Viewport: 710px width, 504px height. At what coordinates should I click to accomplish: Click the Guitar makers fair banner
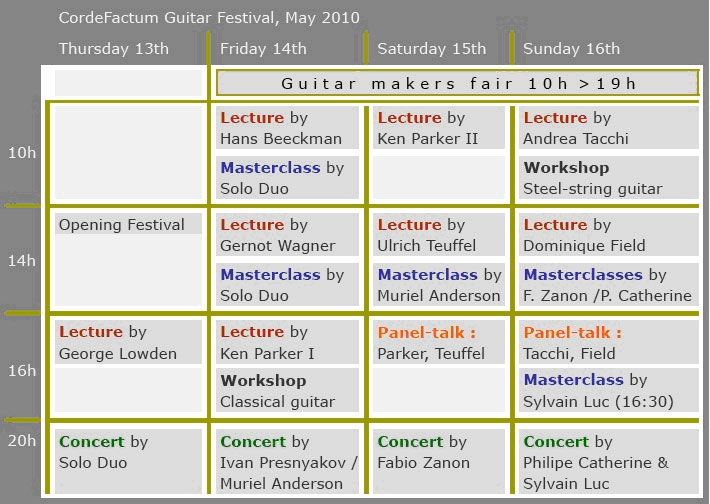click(x=457, y=83)
